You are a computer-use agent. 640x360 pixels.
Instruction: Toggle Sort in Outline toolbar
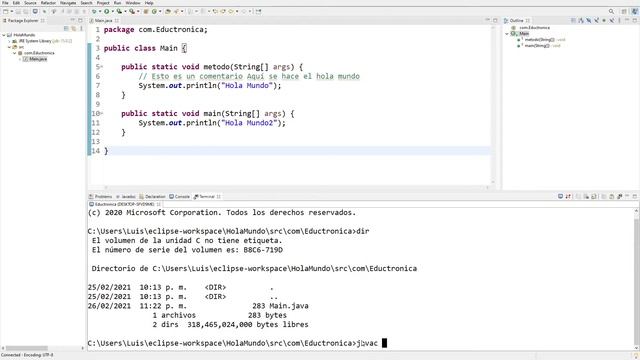[581, 20]
